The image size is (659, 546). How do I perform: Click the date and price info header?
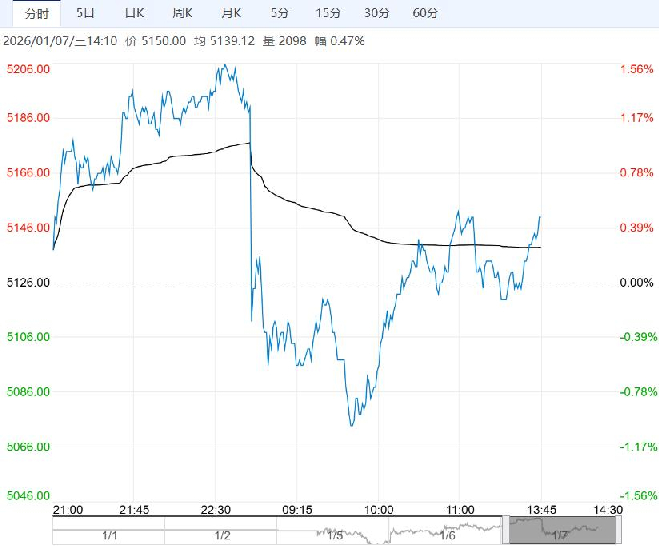point(184,41)
